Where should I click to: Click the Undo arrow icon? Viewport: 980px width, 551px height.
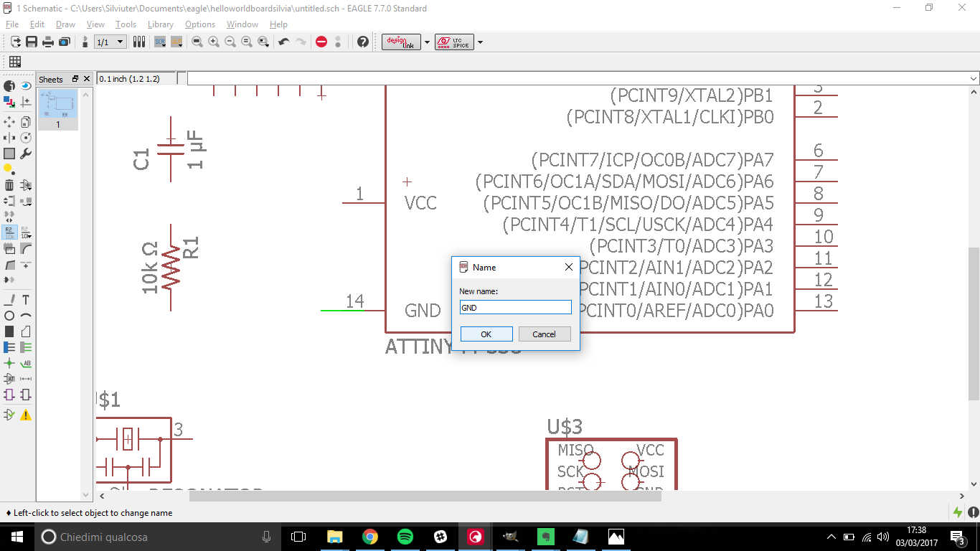(283, 42)
